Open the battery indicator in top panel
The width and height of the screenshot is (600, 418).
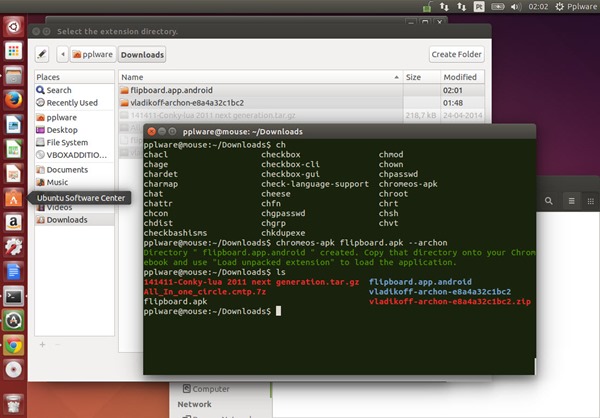coord(497,7)
